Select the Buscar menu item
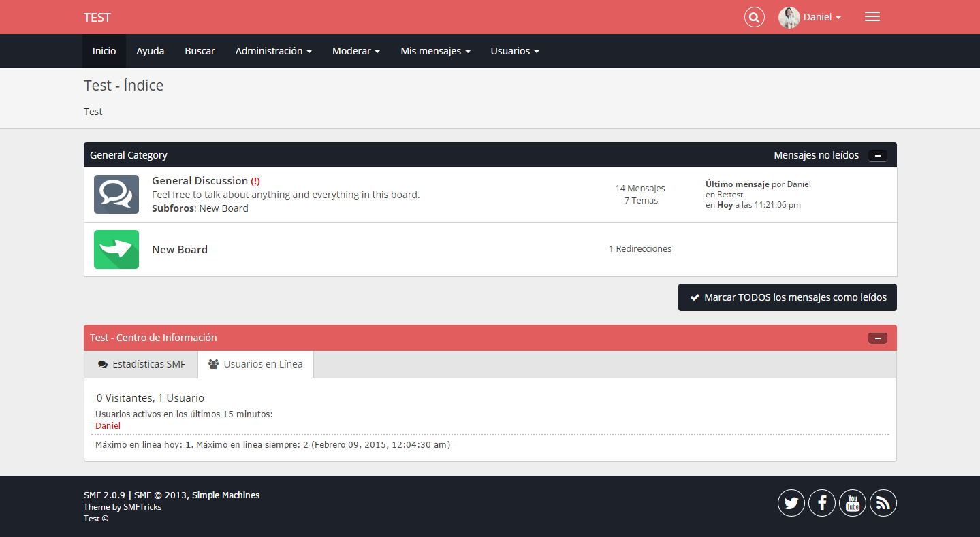Screen dimensions: 980x537 [x=200, y=51]
